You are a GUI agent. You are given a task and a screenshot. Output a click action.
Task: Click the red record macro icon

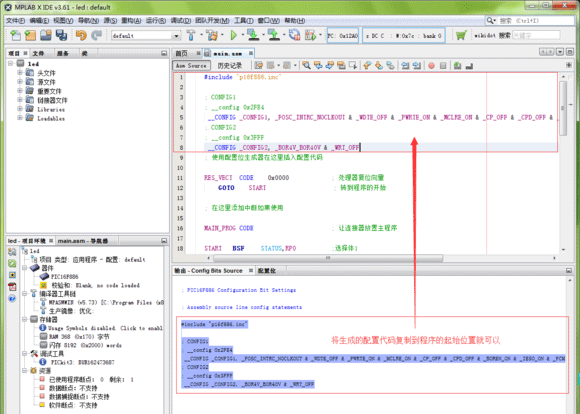point(431,66)
